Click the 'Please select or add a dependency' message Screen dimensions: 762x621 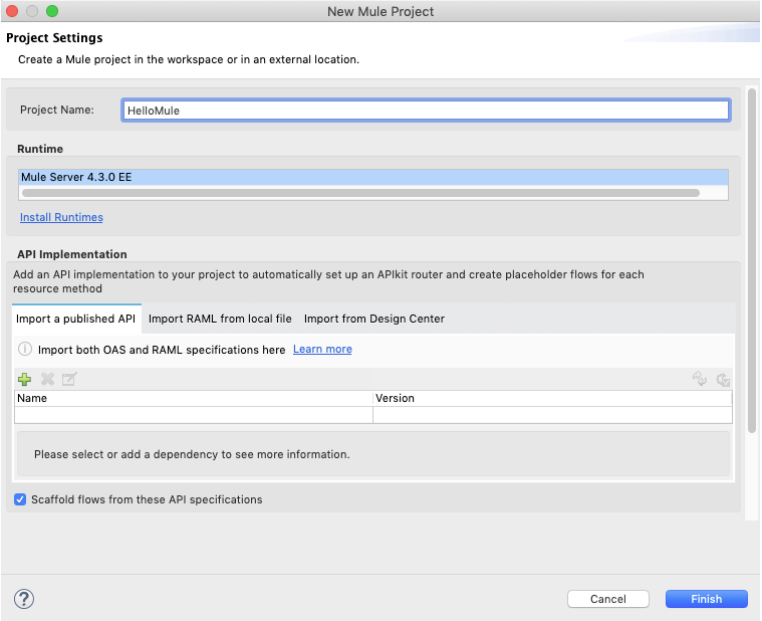[192, 454]
